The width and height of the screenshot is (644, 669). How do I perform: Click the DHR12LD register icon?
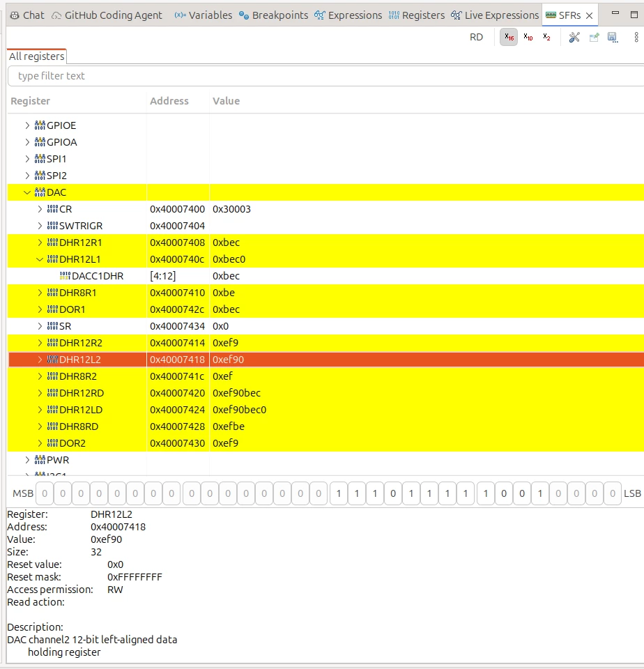[x=52, y=410]
